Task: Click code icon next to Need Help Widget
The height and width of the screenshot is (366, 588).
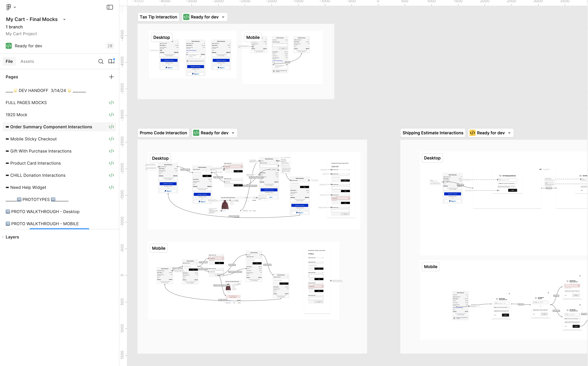Action: [x=111, y=187]
